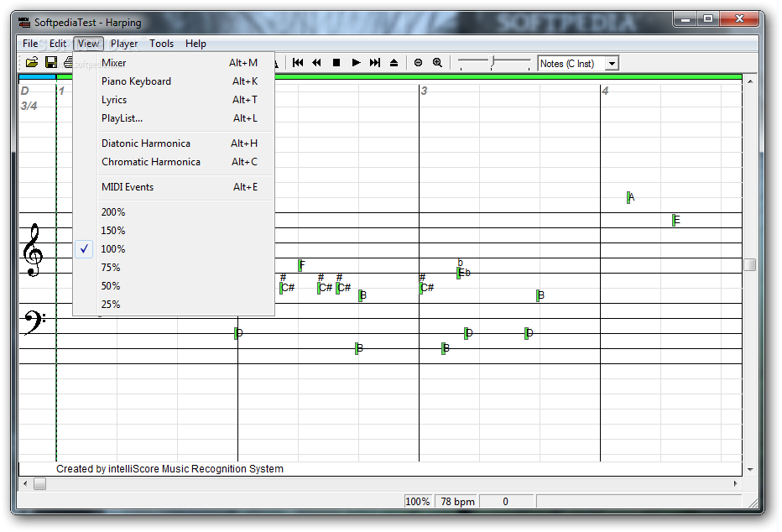Click the measure 3 marker number
Viewport: 782px width, 532px height.
(424, 91)
